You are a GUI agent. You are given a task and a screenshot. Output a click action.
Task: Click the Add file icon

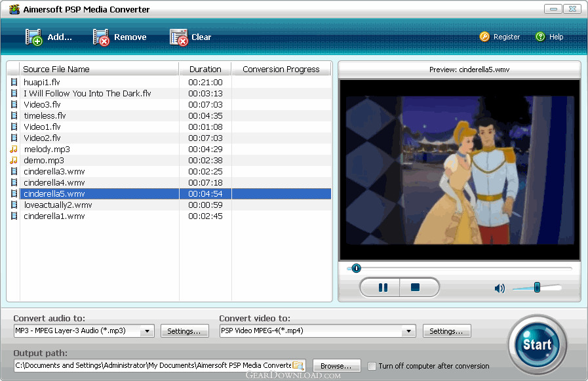coord(33,37)
